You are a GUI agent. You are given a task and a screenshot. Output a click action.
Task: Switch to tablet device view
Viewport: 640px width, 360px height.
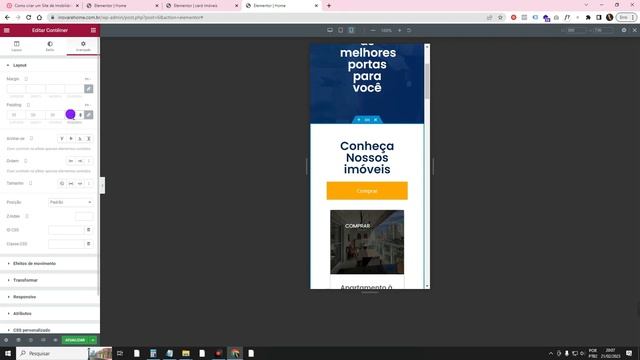(x=340, y=30)
